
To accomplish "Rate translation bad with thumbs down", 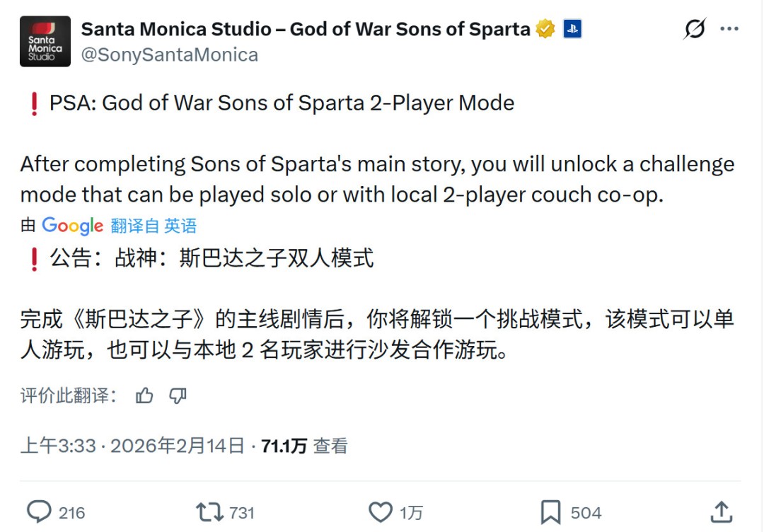I will (x=177, y=396).
